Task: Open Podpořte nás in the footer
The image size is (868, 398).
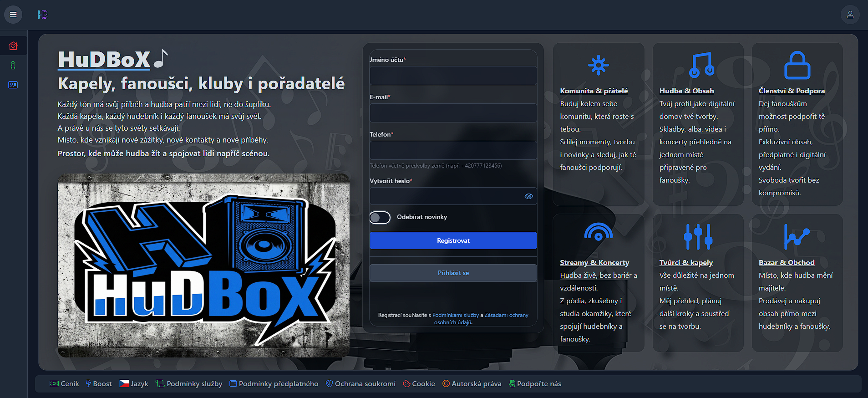Action: click(x=535, y=383)
